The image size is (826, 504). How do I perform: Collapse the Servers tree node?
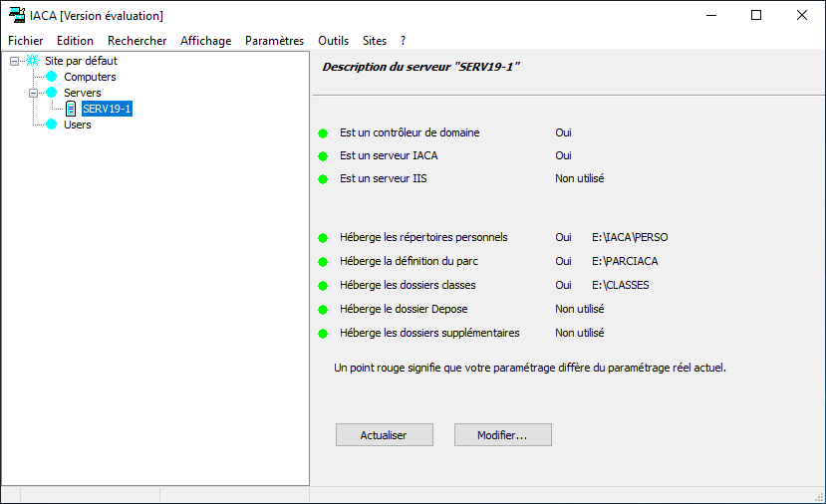click(x=33, y=94)
